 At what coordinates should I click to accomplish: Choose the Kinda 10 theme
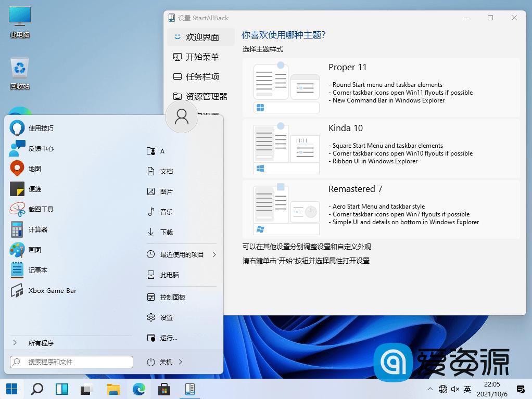(x=381, y=148)
